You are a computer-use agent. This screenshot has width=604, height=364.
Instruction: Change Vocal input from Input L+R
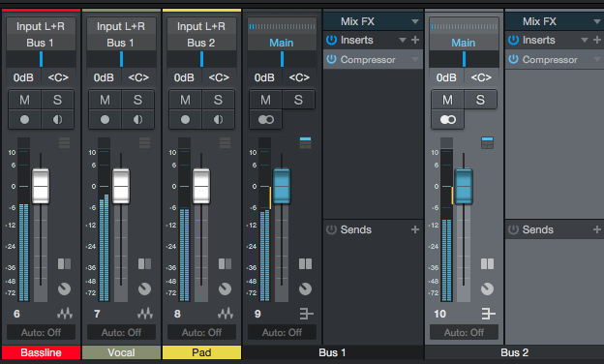(x=121, y=26)
